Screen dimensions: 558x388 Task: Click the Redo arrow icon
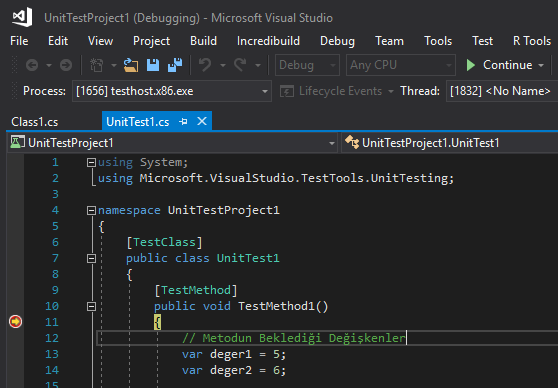[x=240, y=65]
